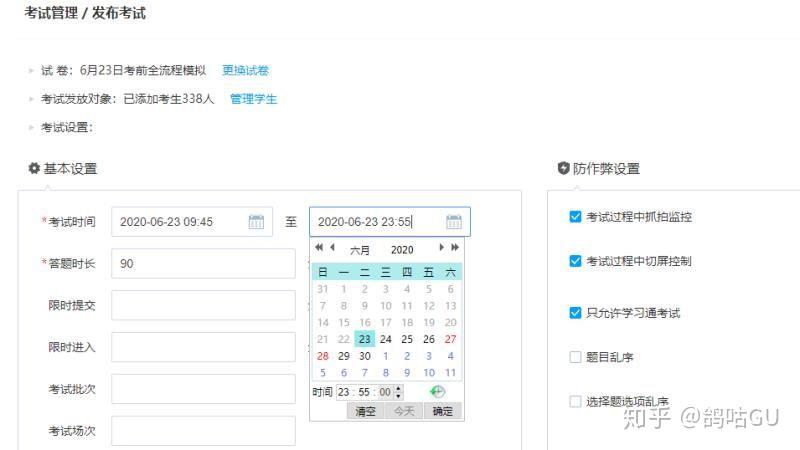Click the green clock icon in time row
The image size is (800, 450).
click(x=437, y=392)
